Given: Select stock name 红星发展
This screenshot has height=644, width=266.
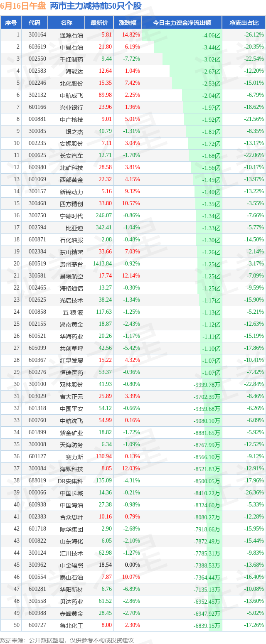Looking at the screenshot, I should coord(71,361).
